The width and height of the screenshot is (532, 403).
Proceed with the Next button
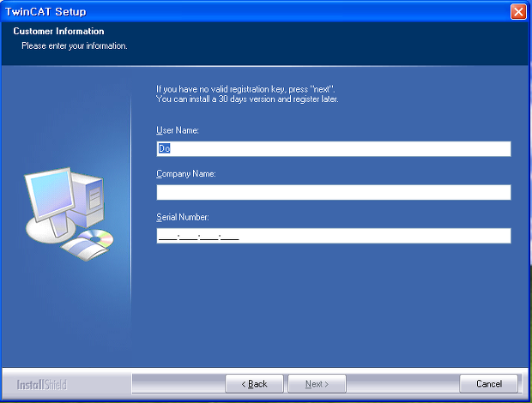pyautogui.click(x=317, y=383)
